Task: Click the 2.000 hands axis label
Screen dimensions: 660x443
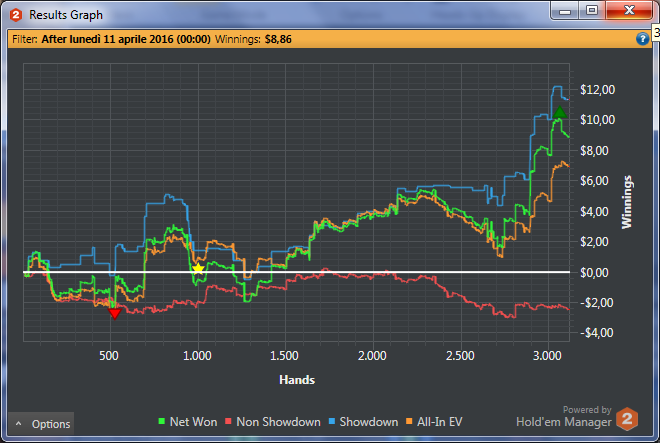Action: click(x=372, y=356)
